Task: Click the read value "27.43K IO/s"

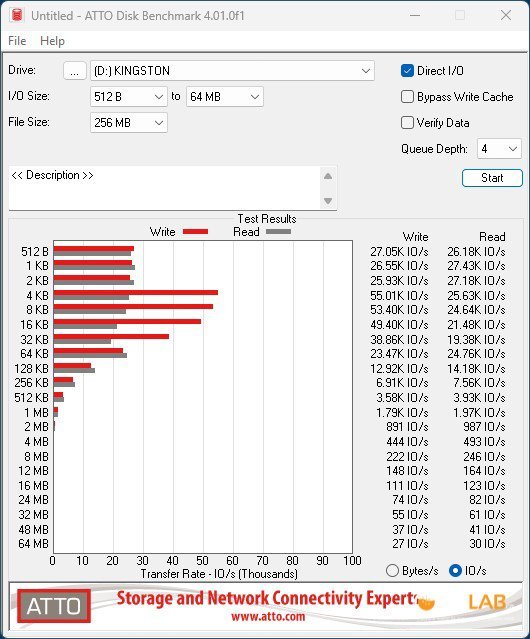Action: [476, 266]
